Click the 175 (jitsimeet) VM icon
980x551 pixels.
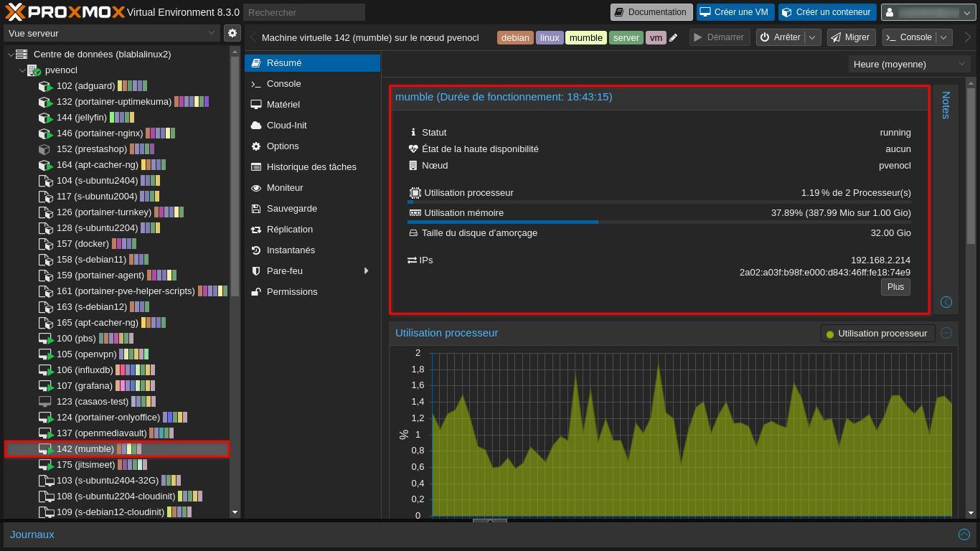point(45,465)
